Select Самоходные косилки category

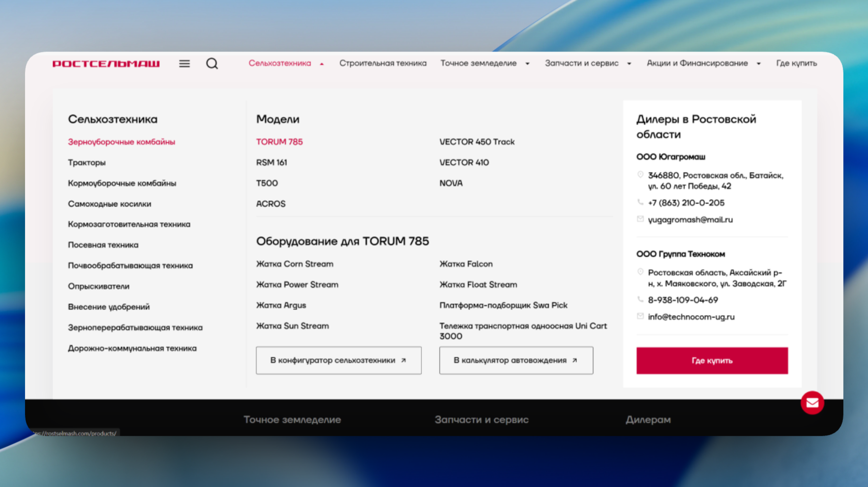pyautogui.click(x=109, y=204)
